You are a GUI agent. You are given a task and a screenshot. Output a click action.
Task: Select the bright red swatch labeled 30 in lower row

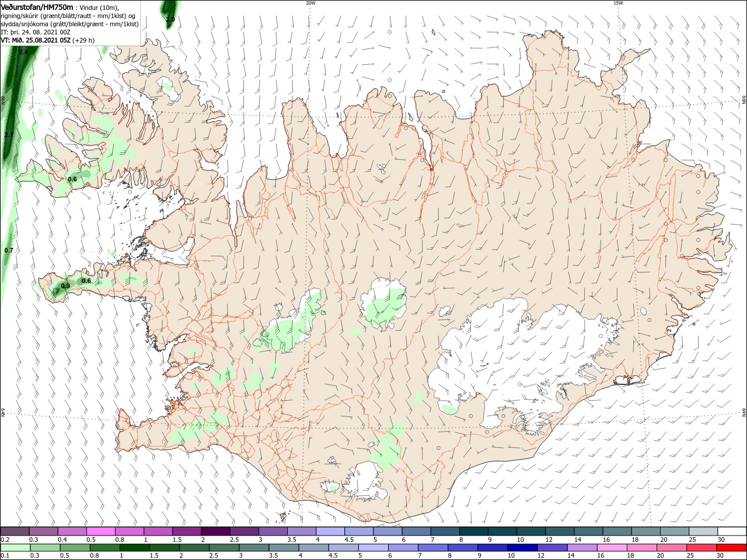[732, 548]
